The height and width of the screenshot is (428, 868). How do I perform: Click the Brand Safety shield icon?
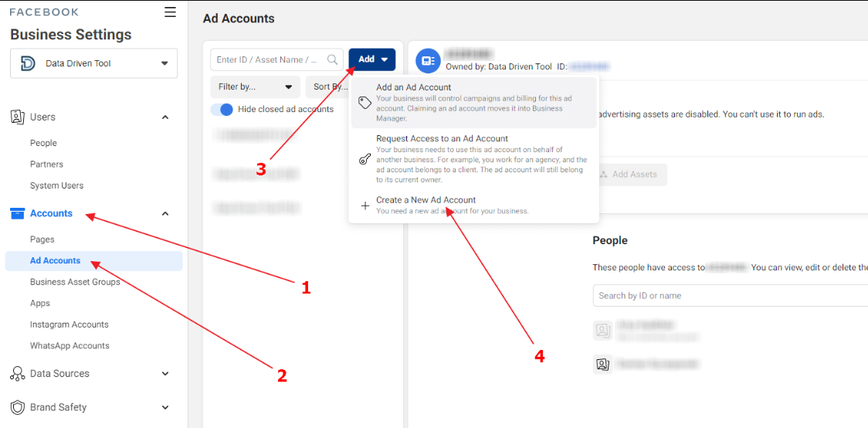tap(18, 407)
